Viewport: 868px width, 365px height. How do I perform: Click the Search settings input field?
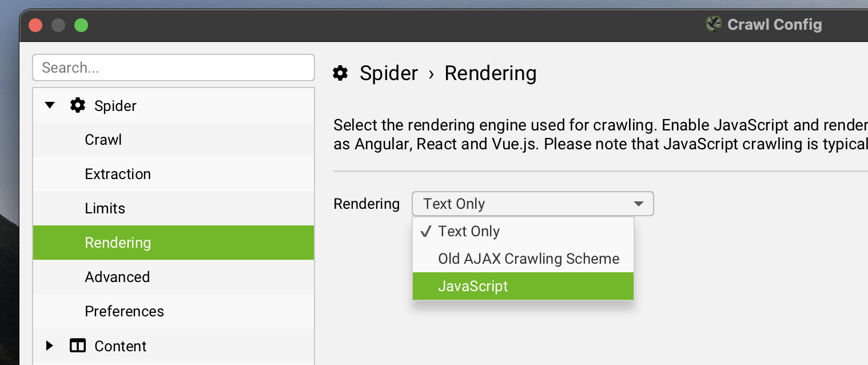(173, 68)
